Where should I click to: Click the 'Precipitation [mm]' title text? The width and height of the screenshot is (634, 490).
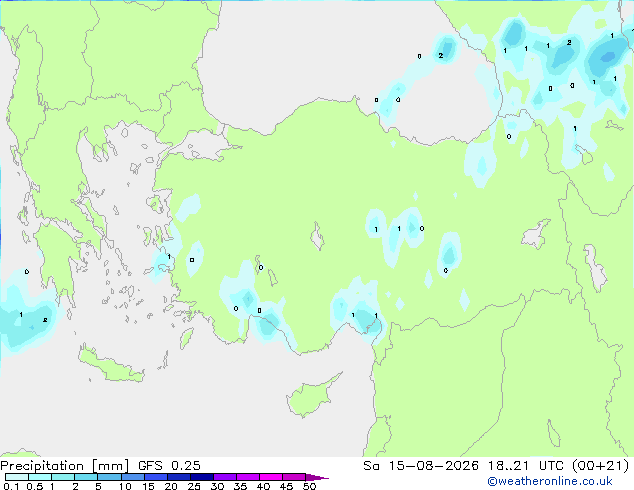(x=65, y=466)
